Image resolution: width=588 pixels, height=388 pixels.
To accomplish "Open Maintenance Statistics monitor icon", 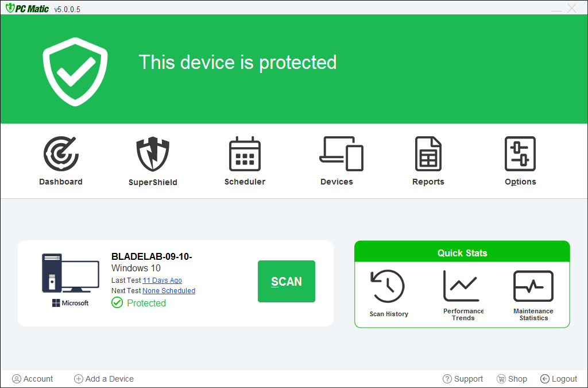I will [533, 286].
